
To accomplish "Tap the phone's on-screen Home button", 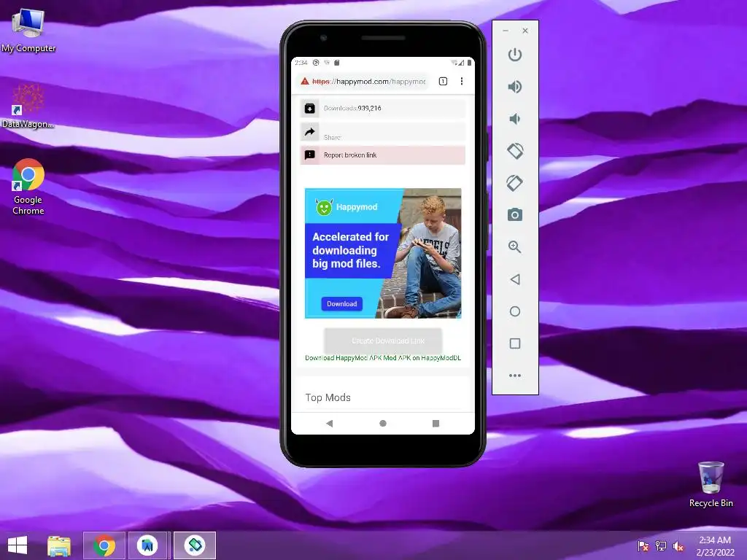I will (x=382, y=424).
